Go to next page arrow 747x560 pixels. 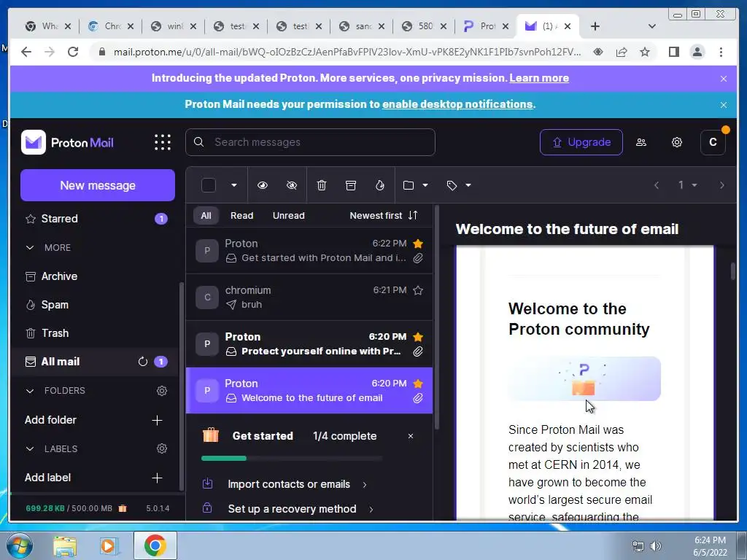click(721, 185)
